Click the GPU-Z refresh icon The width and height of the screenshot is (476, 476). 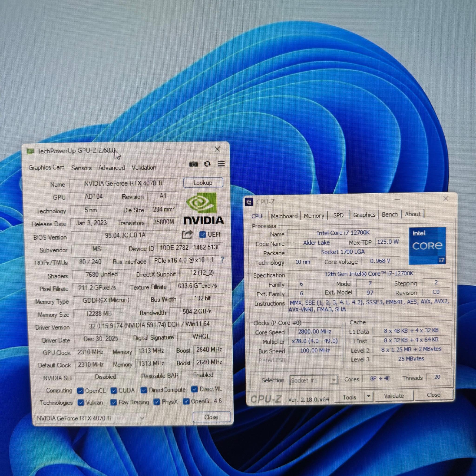coord(207,164)
